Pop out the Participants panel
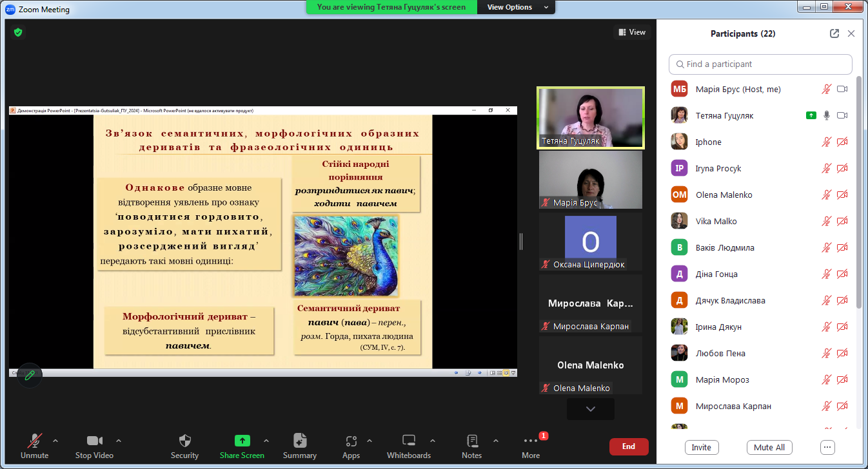The image size is (868, 469). click(x=834, y=33)
